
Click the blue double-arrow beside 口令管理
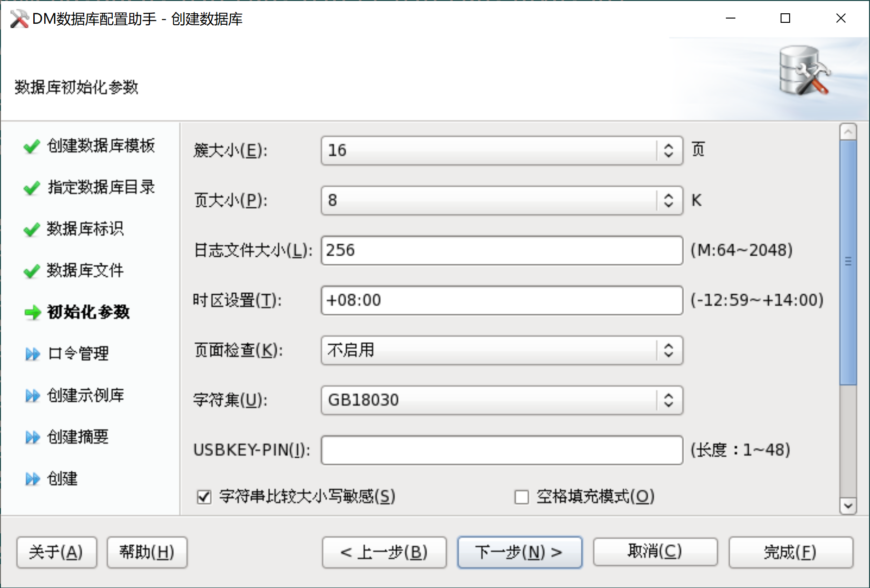32,354
